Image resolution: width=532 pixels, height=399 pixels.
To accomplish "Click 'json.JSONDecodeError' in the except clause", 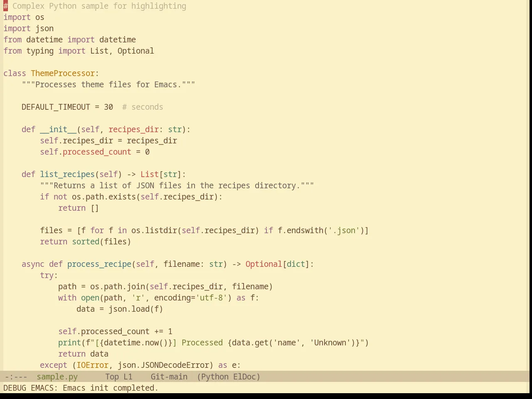I will coord(163,365).
